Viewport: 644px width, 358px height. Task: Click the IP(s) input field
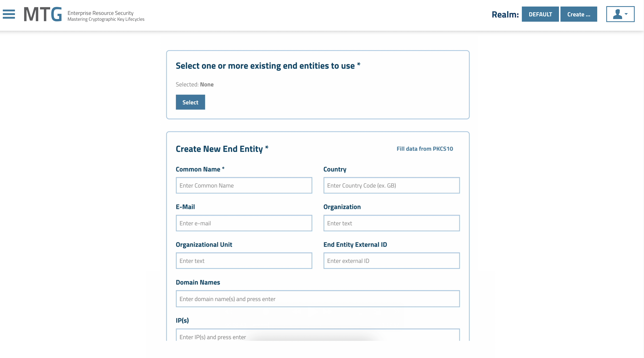tap(318, 337)
